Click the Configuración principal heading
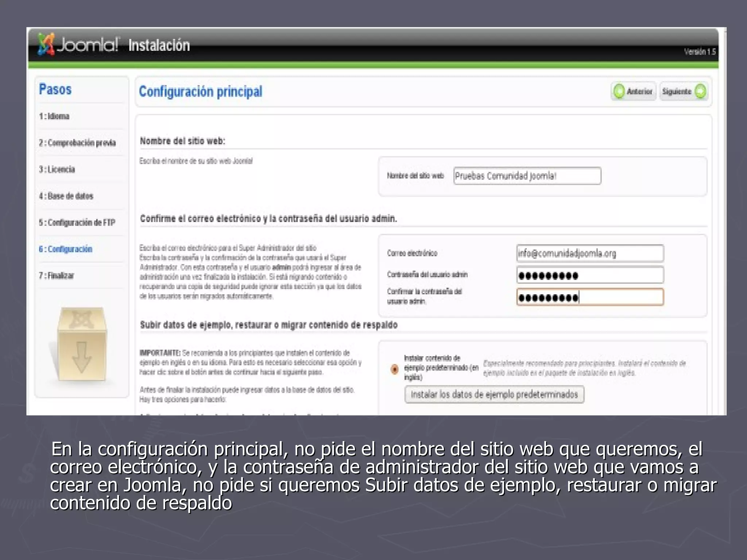 click(x=201, y=92)
